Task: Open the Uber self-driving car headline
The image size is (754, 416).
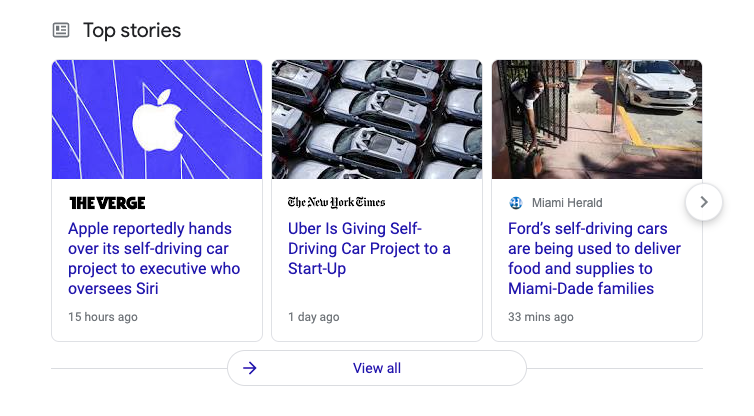Action: (369, 248)
